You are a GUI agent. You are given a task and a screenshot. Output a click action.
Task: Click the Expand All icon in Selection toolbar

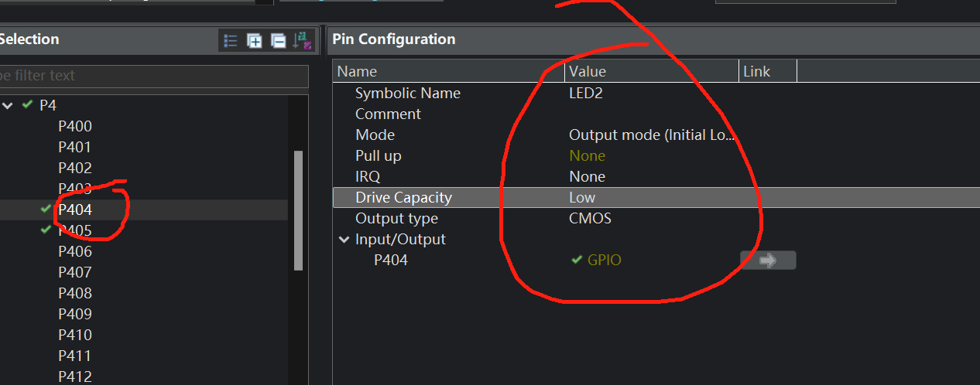click(x=255, y=40)
